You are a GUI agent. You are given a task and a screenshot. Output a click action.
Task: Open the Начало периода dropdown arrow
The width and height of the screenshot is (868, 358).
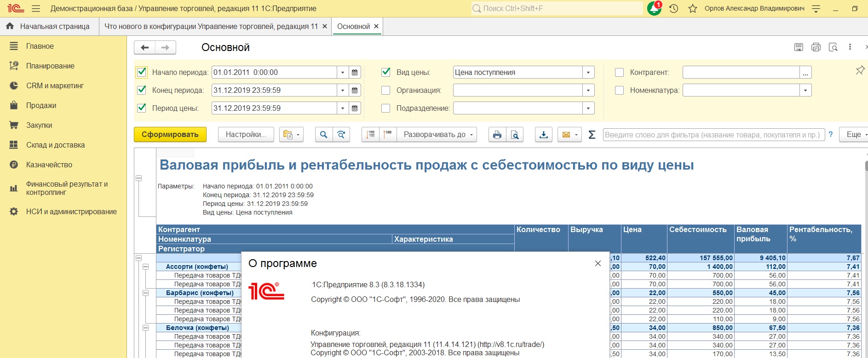[343, 72]
